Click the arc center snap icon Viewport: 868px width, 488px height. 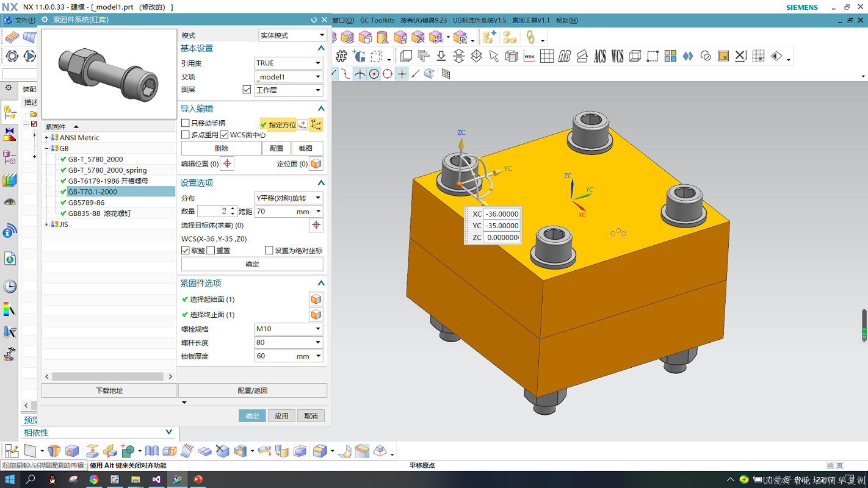pos(374,74)
